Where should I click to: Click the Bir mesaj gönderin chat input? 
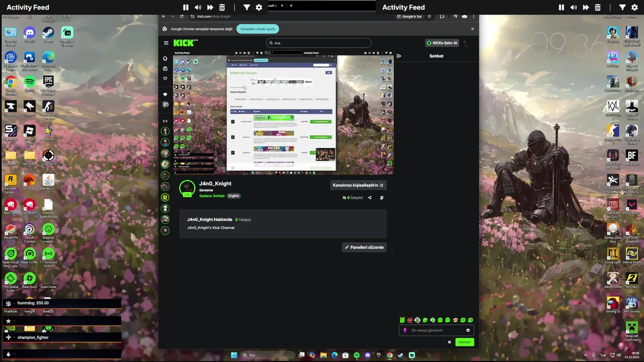pyautogui.click(x=435, y=330)
